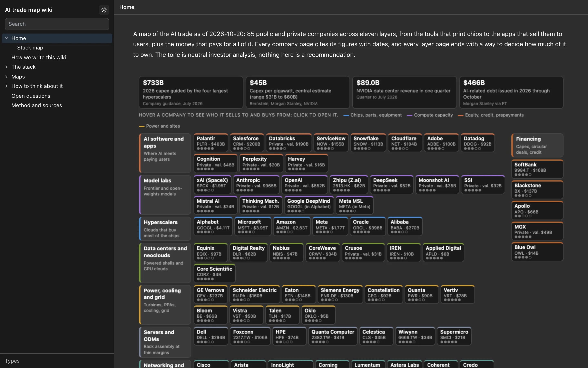
Task: Open How we write this wiki
Action: [x=39, y=57]
